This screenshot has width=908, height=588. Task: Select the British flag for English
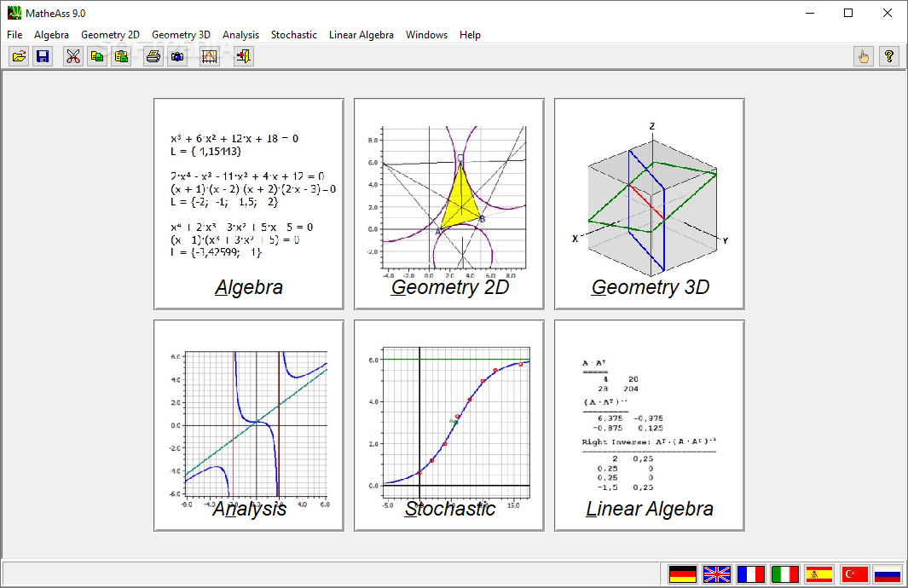(x=717, y=574)
